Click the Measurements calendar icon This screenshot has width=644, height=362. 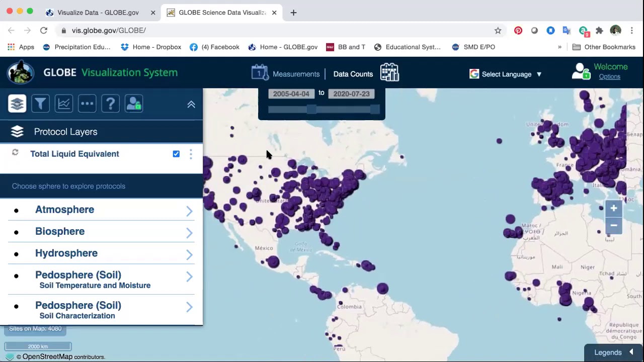point(260,72)
